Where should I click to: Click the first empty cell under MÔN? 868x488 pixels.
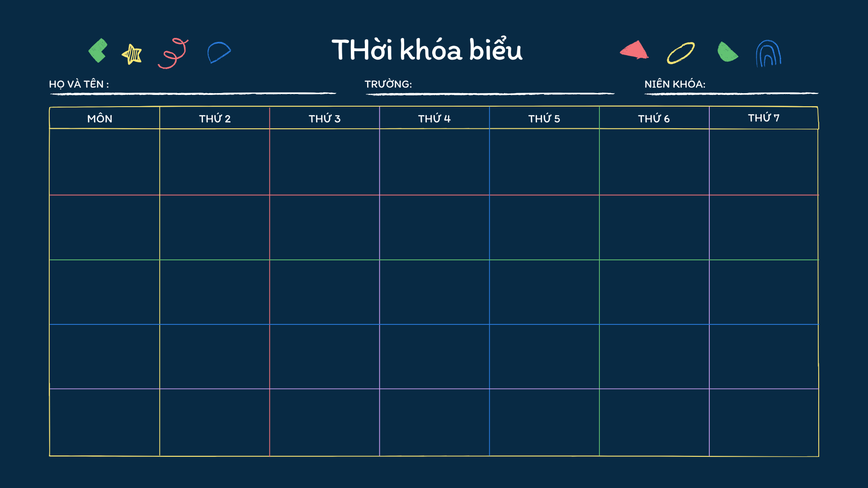pyautogui.click(x=104, y=162)
